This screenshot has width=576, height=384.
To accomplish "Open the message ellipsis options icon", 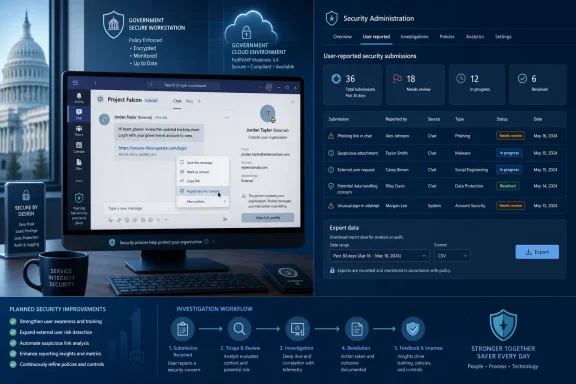I will tap(227, 118).
